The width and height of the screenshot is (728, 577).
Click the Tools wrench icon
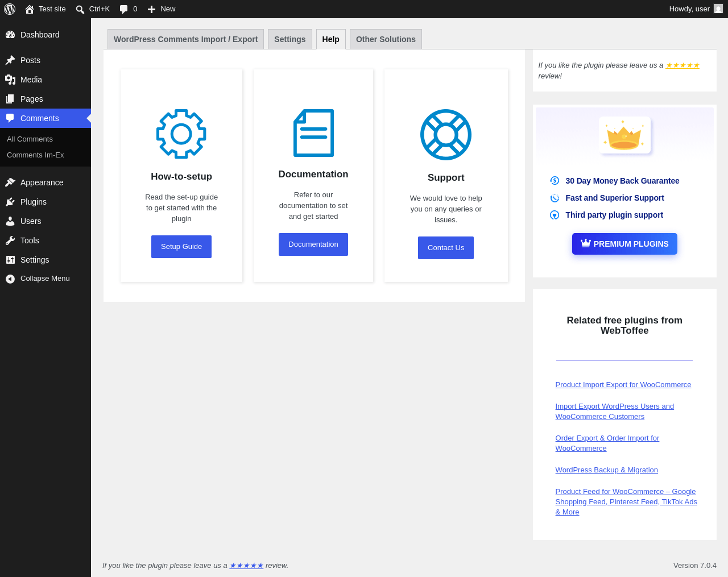coord(10,240)
